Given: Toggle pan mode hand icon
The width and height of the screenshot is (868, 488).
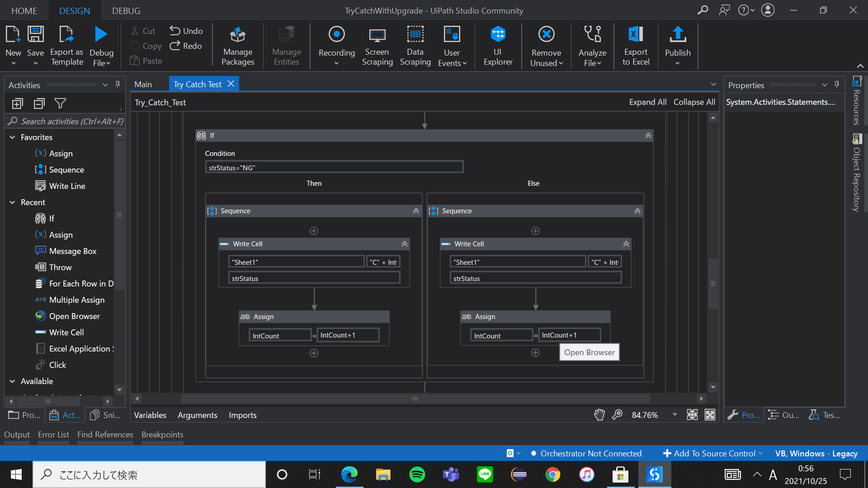Looking at the screenshot, I should point(599,415).
